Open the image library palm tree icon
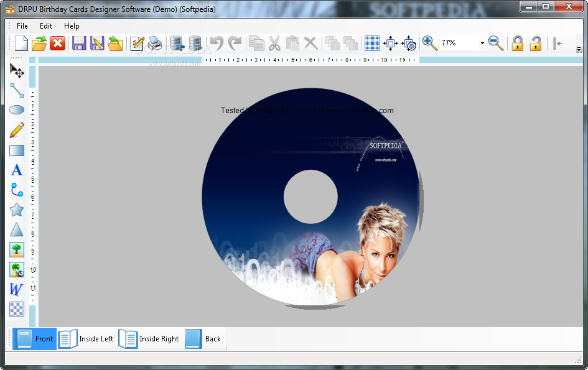 [x=17, y=269]
